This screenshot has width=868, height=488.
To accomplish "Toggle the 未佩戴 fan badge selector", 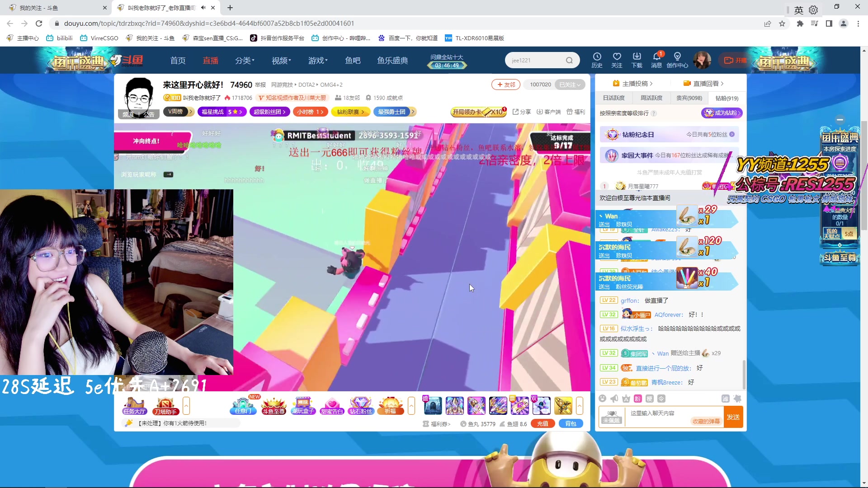I will tap(611, 417).
